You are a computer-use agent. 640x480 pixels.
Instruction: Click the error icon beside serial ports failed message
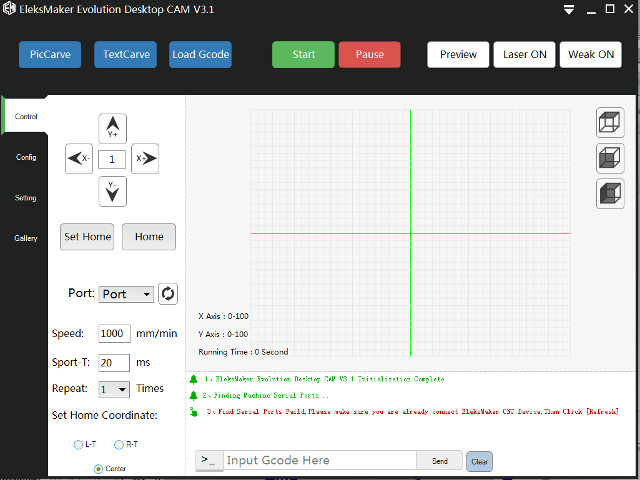pos(193,412)
